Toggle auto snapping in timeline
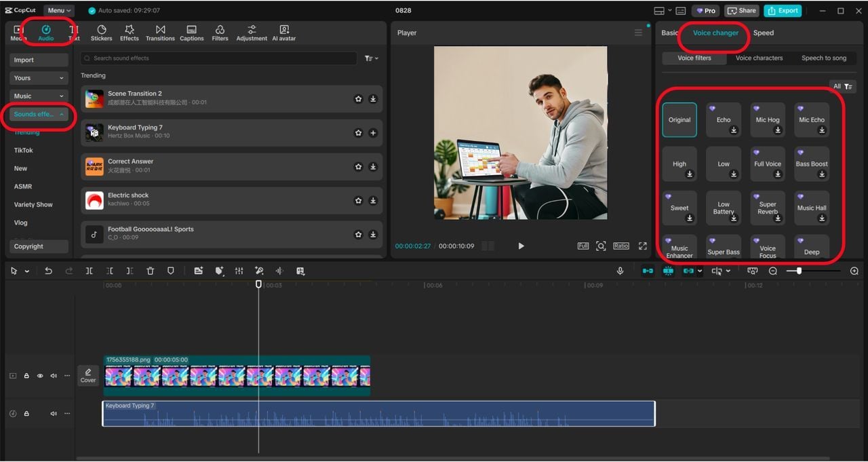Viewport: 868px width, 462px height. (x=668, y=271)
